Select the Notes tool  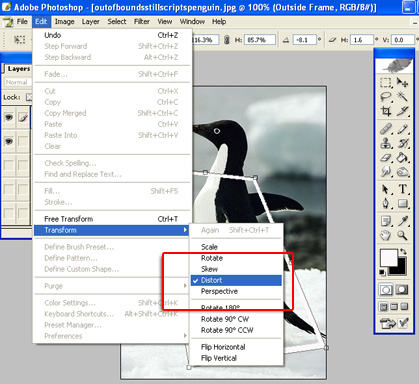coord(386,221)
